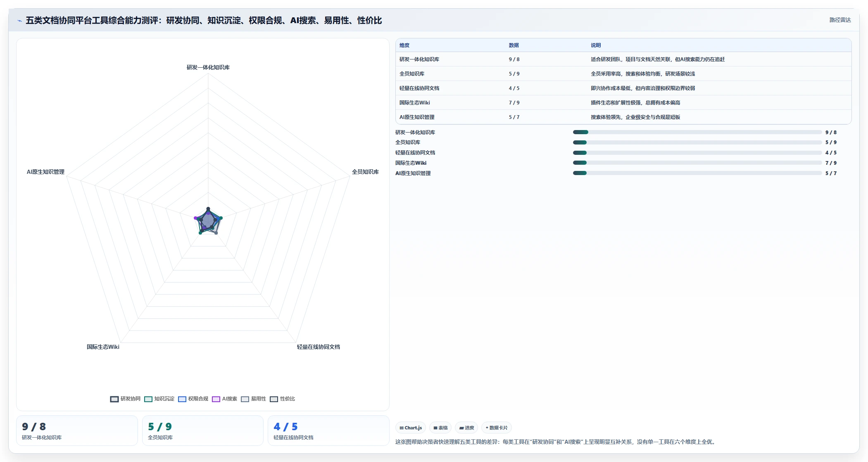The width and height of the screenshot is (868, 462).
Task: Toggle AI搜索 legend swatch
Action: coord(216,399)
